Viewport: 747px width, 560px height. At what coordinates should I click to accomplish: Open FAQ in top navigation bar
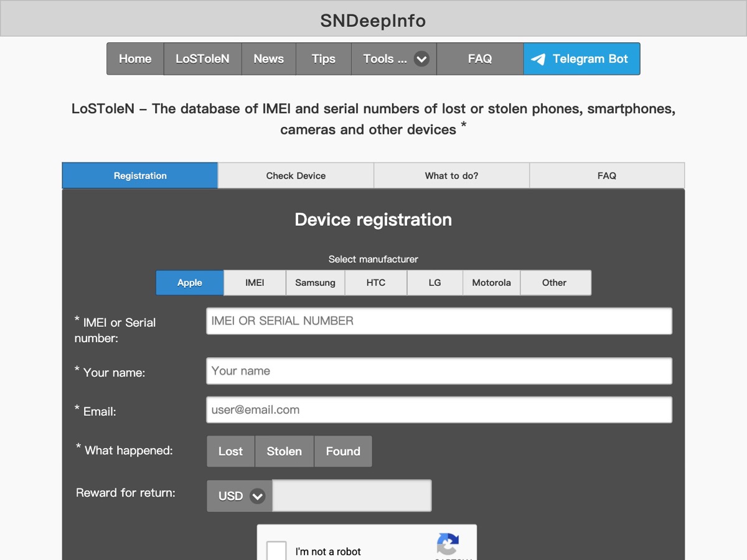[x=480, y=59]
